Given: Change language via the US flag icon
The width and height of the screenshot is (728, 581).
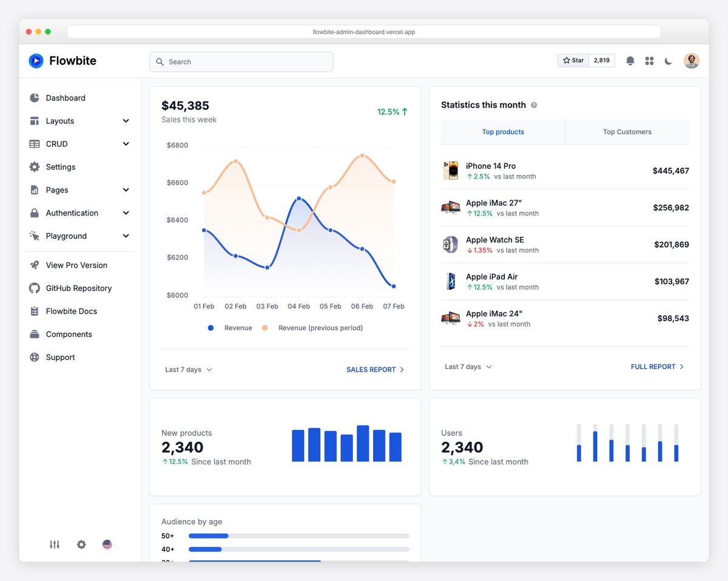Looking at the screenshot, I should tap(107, 545).
